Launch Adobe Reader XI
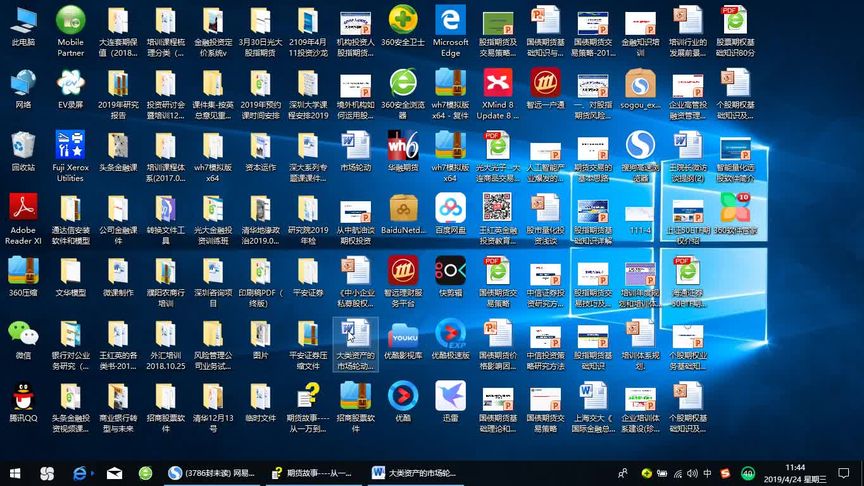864x486 pixels. pyautogui.click(x=22, y=209)
